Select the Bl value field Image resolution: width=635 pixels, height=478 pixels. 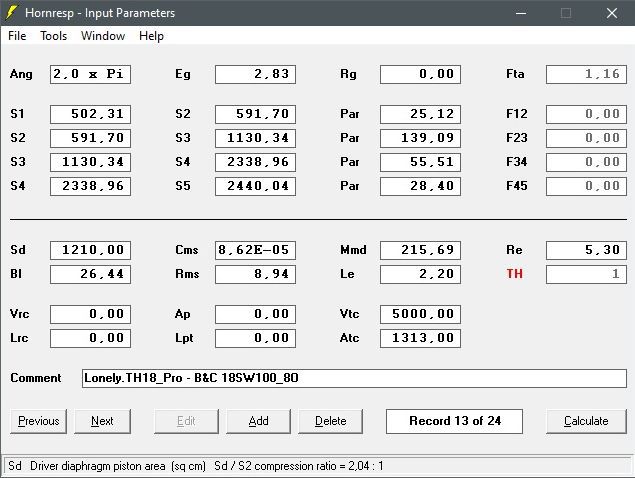point(90,274)
